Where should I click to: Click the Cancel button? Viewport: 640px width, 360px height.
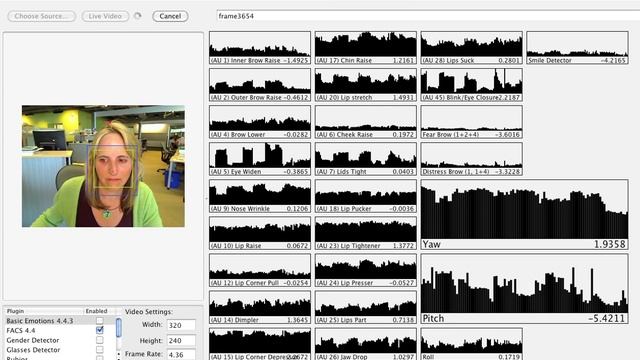(x=170, y=16)
